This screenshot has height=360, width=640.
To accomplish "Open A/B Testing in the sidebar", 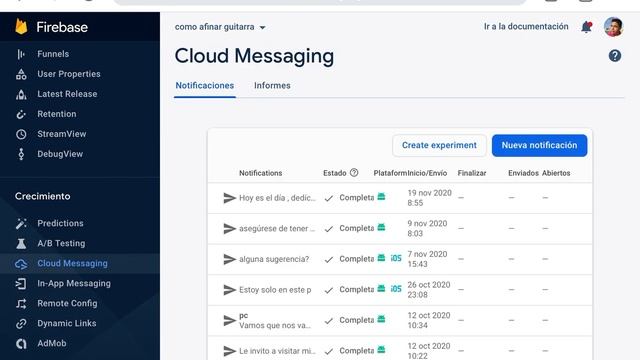I will (61, 243).
